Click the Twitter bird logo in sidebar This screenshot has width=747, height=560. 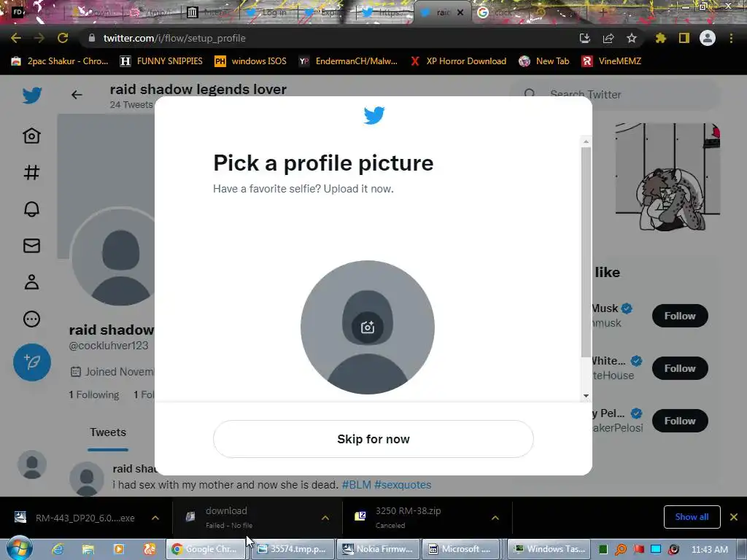point(32,96)
